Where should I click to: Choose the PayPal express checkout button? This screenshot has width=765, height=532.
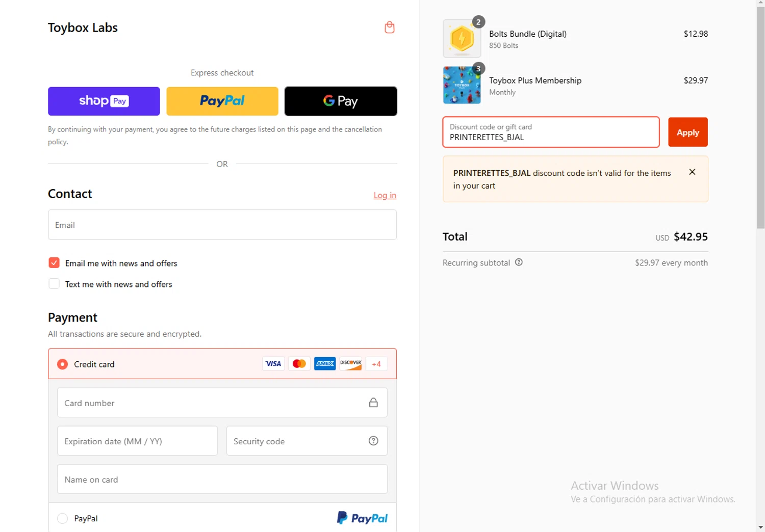coord(222,101)
